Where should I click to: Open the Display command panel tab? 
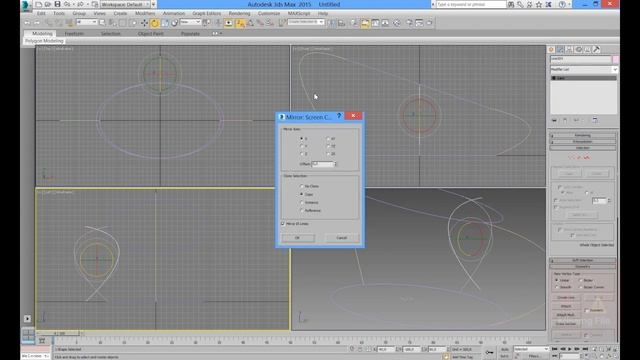(x=587, y=49)
